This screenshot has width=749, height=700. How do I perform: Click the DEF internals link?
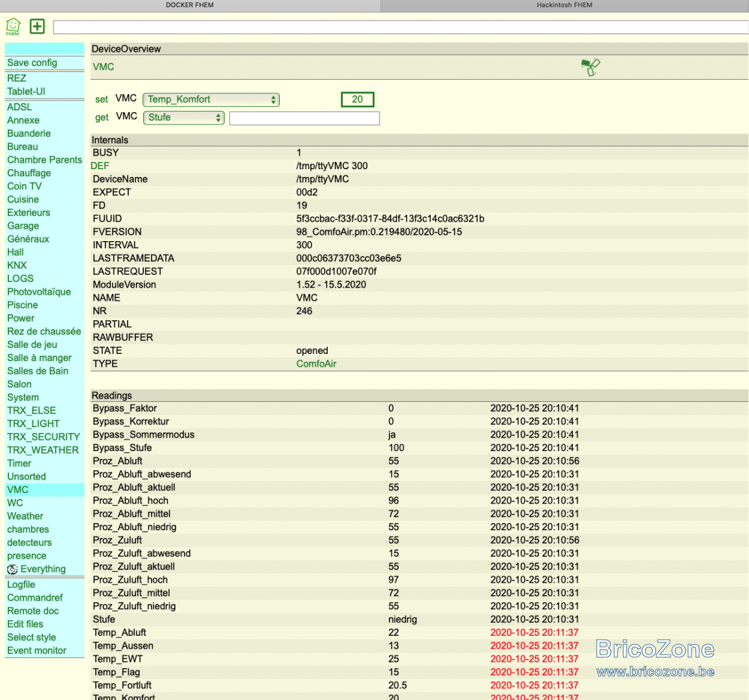click(x=100, y=166)
